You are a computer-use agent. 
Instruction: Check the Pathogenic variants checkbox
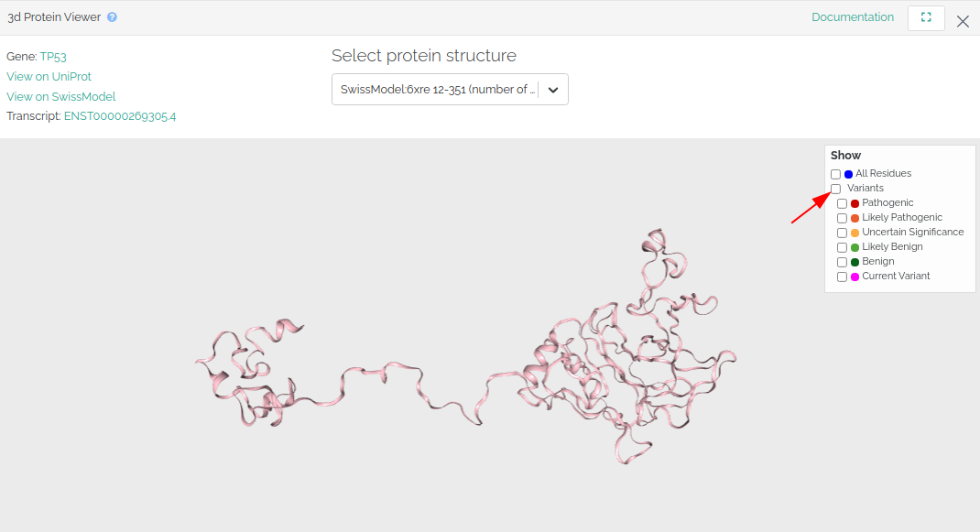pyautogui.click(x=842, y=203)
